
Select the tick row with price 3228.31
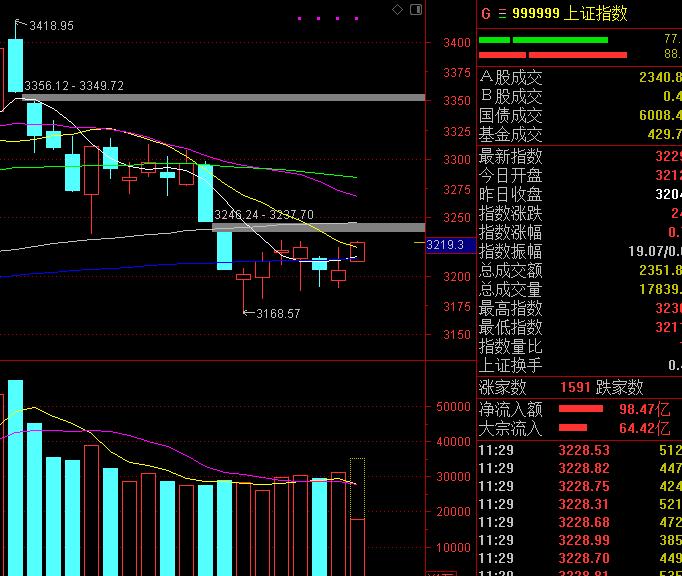(580, 504)
